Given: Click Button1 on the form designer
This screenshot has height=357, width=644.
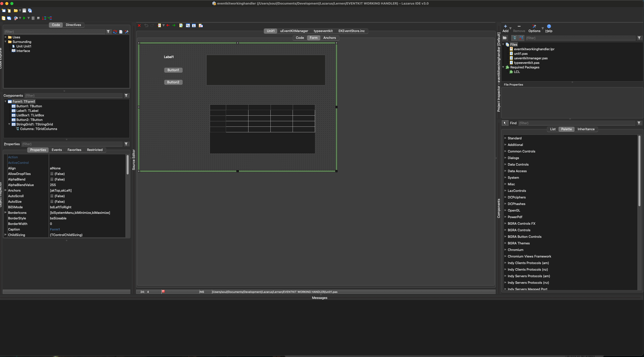Looking at the screenshot, I should click(x=173, y=70).
